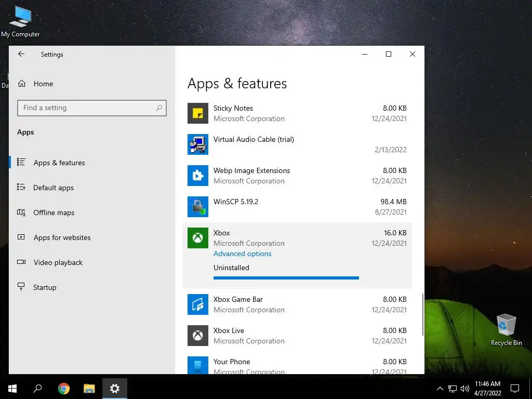Go back with the Settings arrow
The image size is (532, 399).
click(21, 54)
